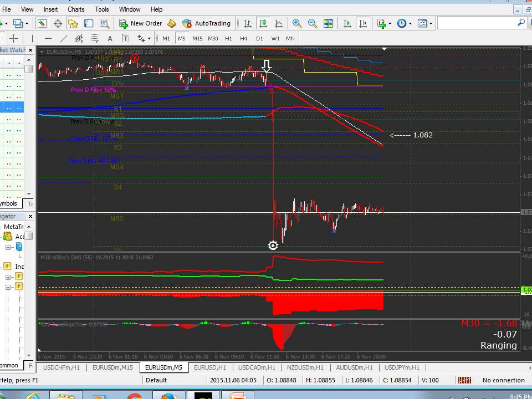The image size is (532, 399).
Task: Select the Text Label tool
Action: click(126, 38)
